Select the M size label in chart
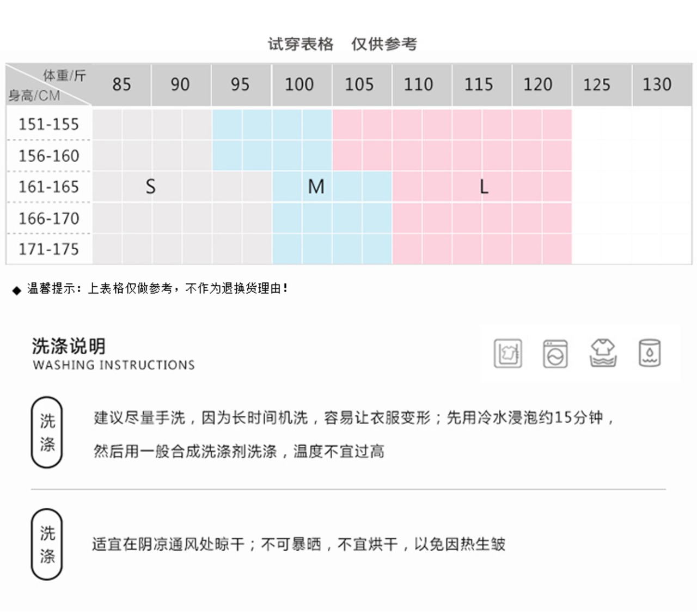 pos(316,187)
